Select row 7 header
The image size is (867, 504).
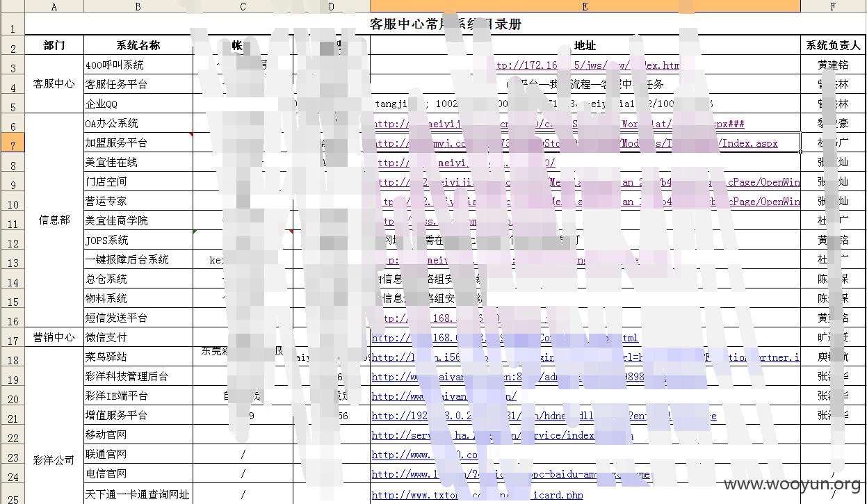(x=12, y=143)
